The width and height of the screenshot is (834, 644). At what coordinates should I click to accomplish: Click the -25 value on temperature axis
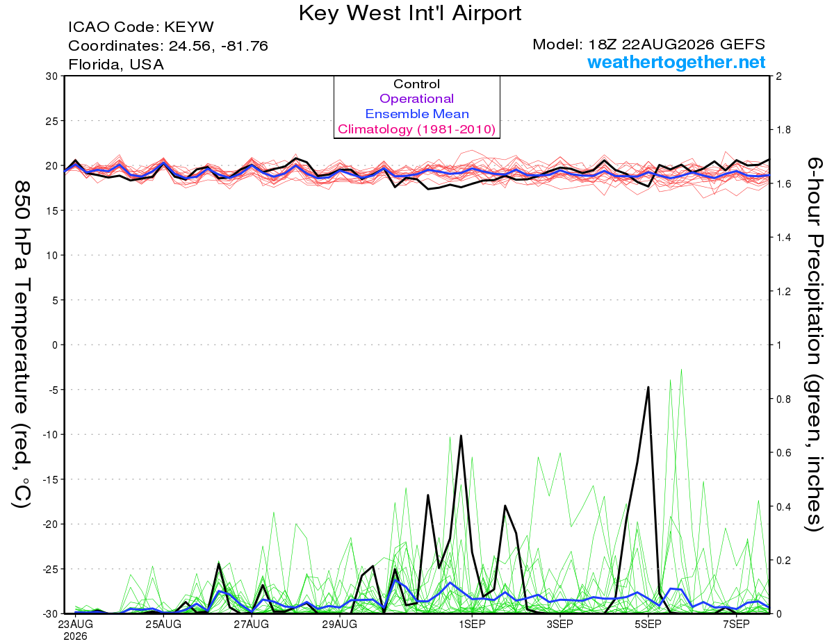[50, 569]
